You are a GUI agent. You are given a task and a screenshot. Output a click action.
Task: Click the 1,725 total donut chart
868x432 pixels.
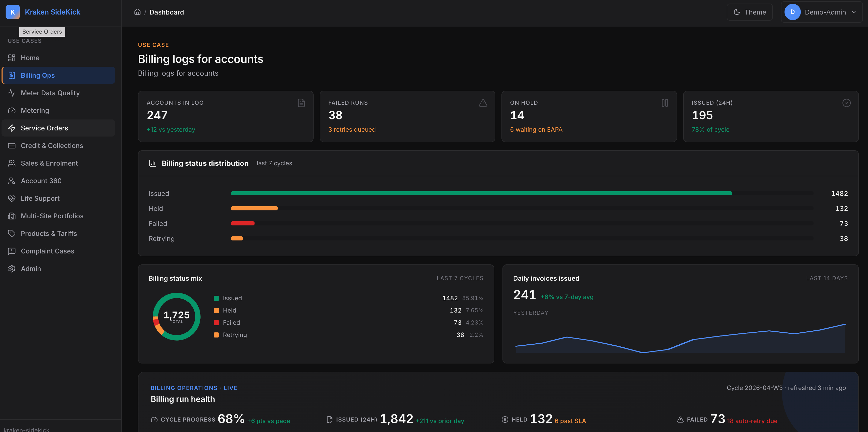[x=177, y=316]
